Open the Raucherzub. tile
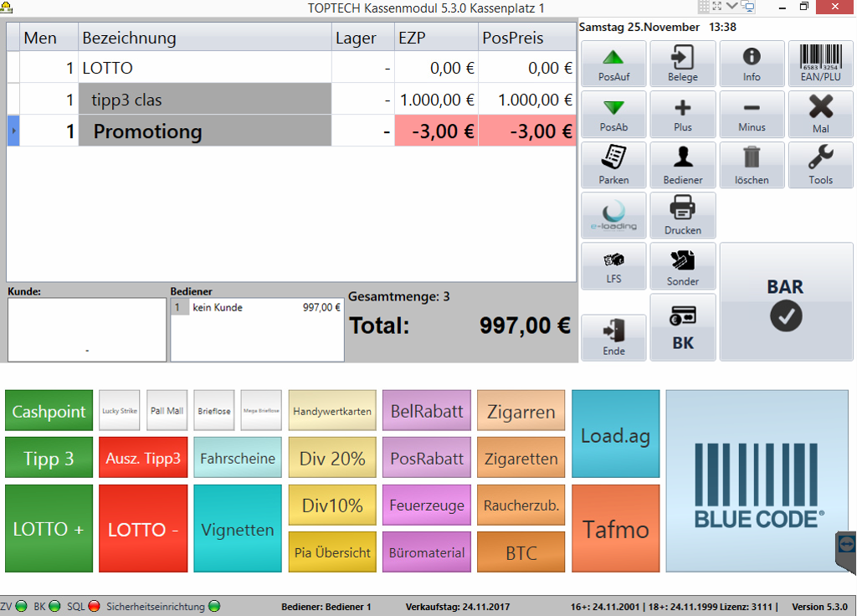Viewport: 857px width, 616px height. point(521,505)
